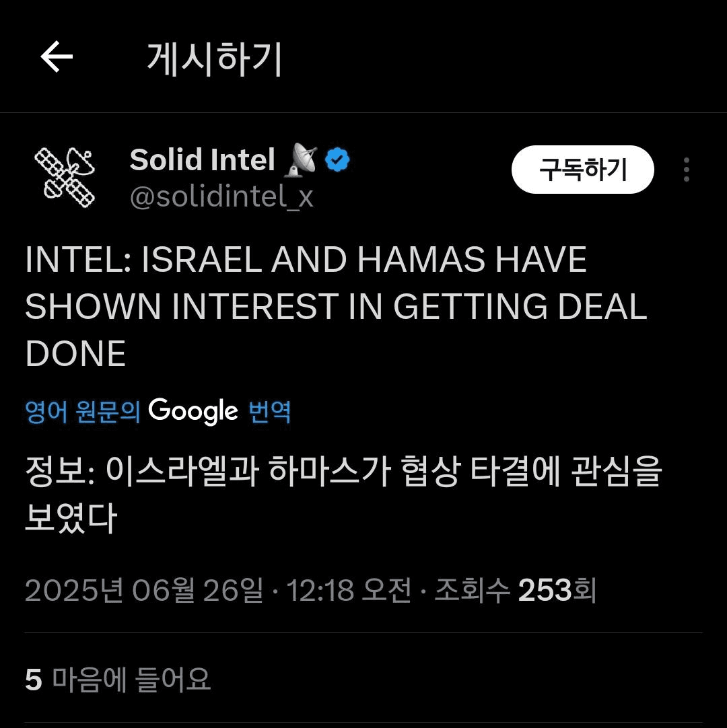Screen dimensions: 727x728
Task: Open the Solid Intel display name
Action: point(203,159)
